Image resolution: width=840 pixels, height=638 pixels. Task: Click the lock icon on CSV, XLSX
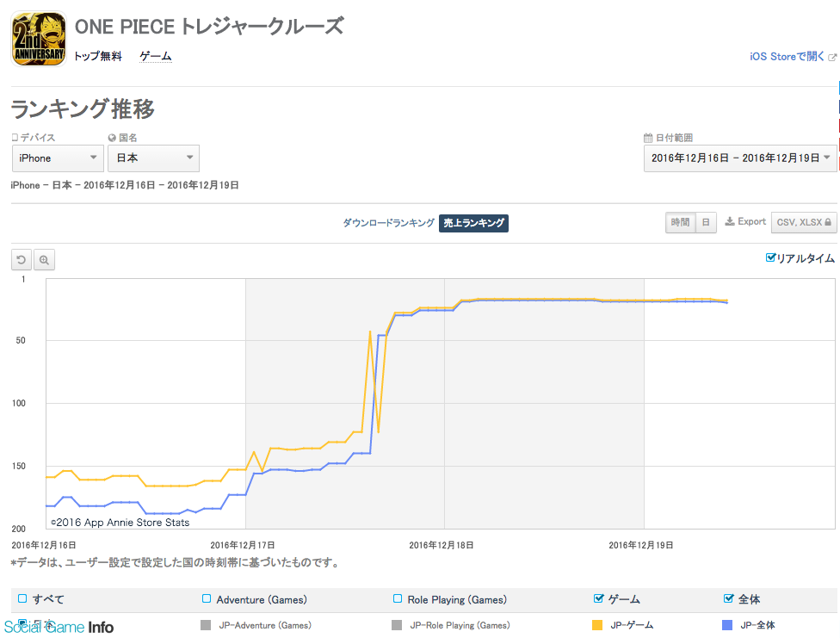(x=828, y=222)
